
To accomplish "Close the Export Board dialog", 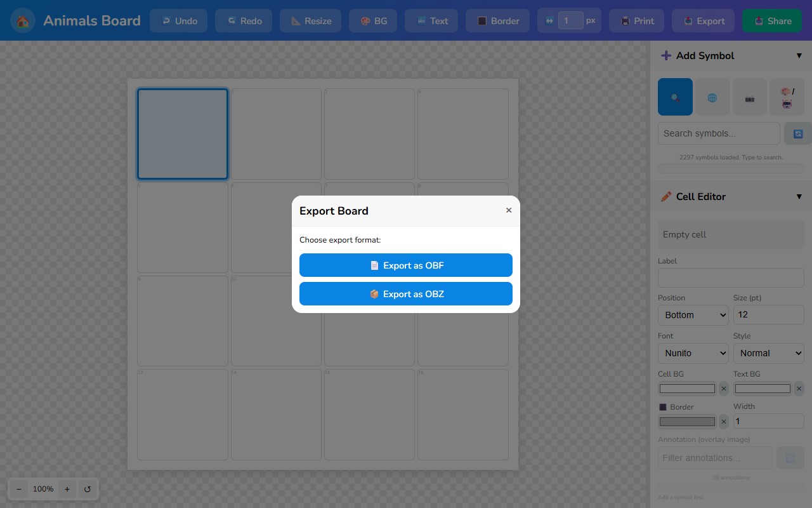I will pyautogui.click(x=509, y=210).
